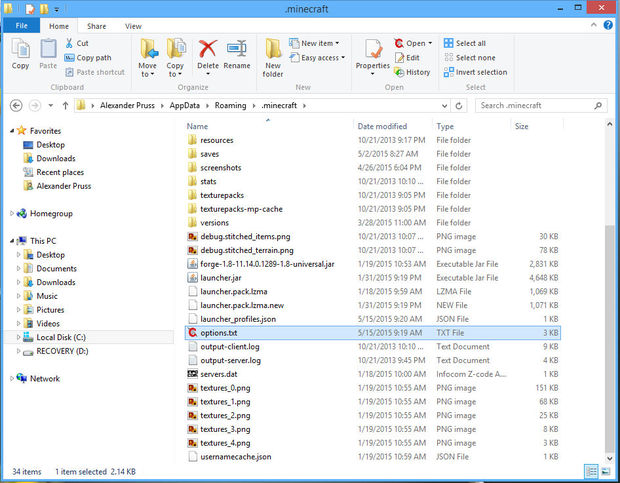Expand the Homegroup tree node
The width and height of the screenshot is (620, 483).
pyautogui.click(x=12, y=213)
